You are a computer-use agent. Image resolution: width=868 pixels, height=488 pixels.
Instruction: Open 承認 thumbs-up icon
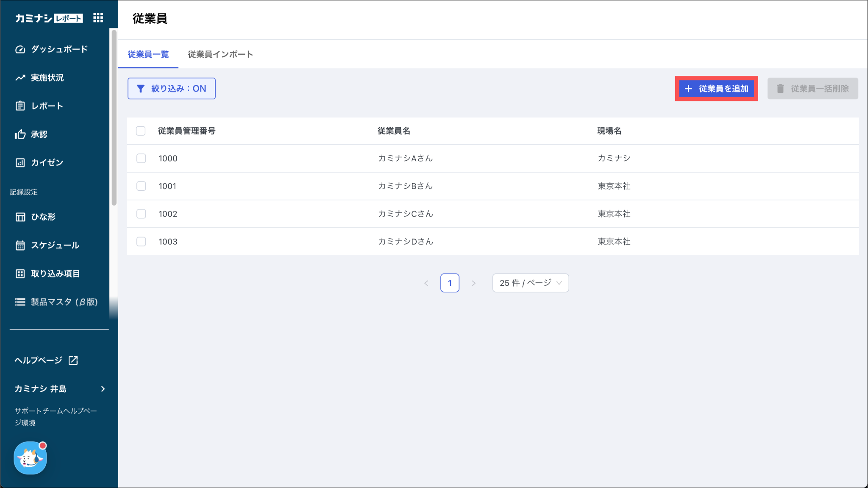[x=20, y=134]
